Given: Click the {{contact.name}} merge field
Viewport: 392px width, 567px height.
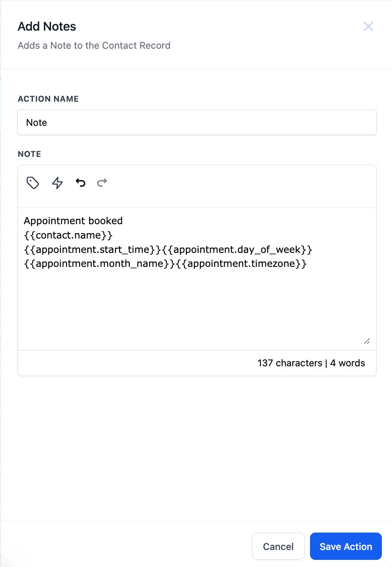Looking at the screenshot, I should point(68,235).
